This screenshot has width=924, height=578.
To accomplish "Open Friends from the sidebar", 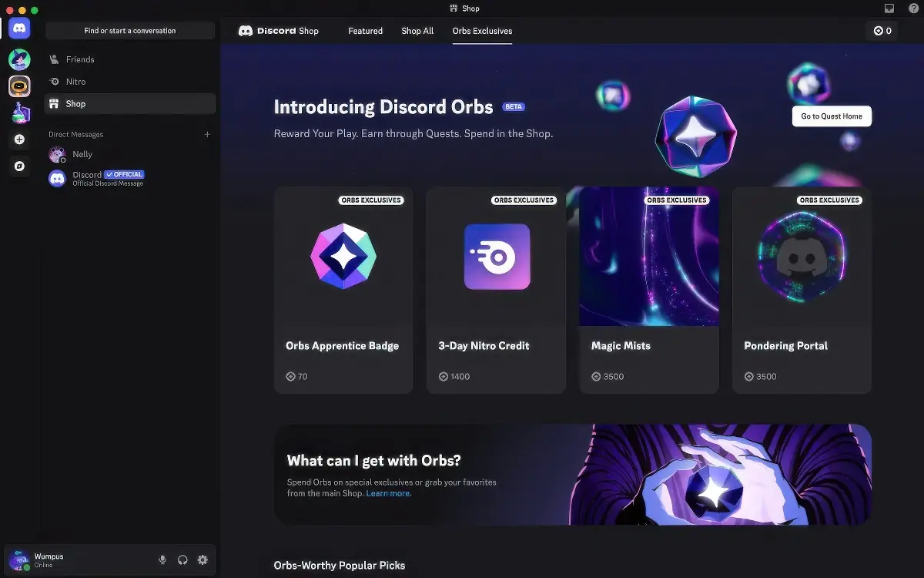I will pos(80,59).
